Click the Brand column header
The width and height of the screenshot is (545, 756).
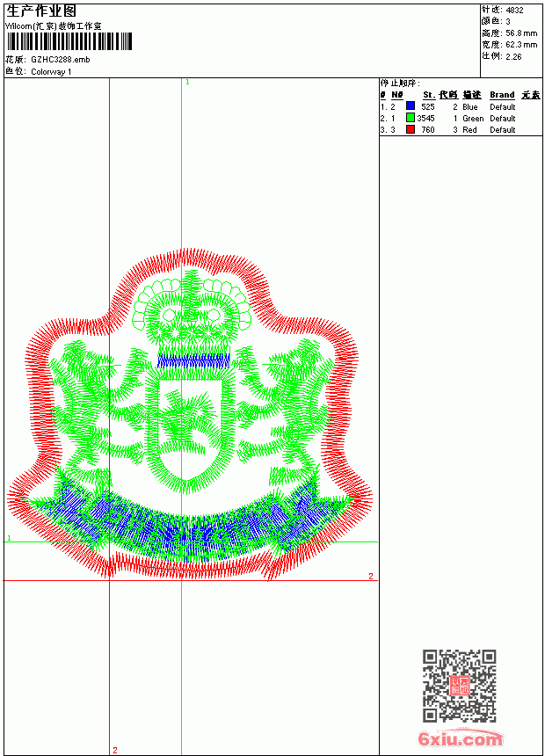502,95
